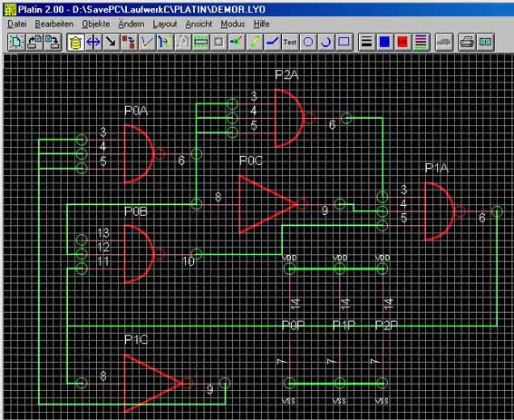Open the Hilfe menu

pos(262,24)
